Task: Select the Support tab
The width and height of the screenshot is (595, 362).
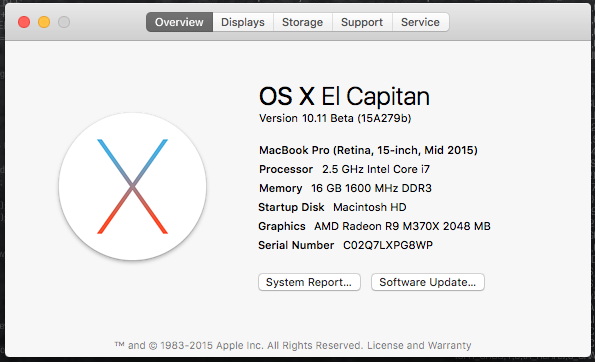Action: [x=362, y=22]
